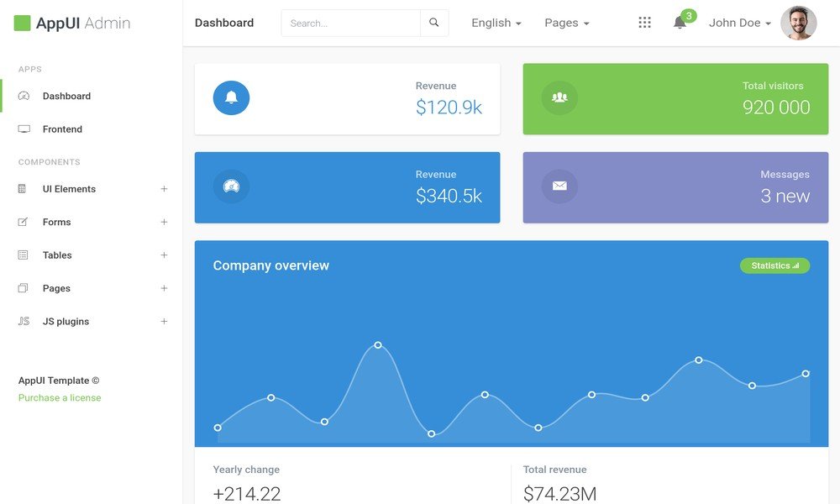Click the AppUI Admin brand title

pyautogui.click(x=83, y=23)
